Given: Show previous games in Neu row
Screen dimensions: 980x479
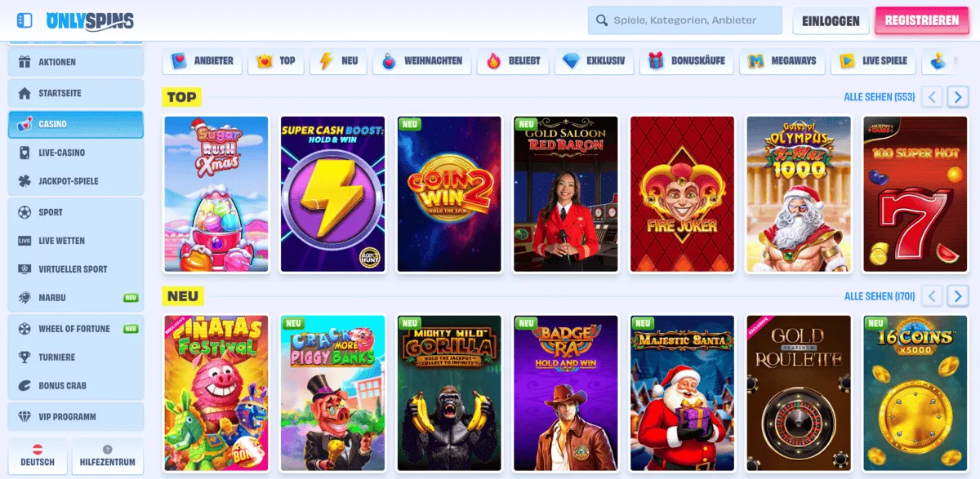Looking at the screenshot, I should pos(932,295).
